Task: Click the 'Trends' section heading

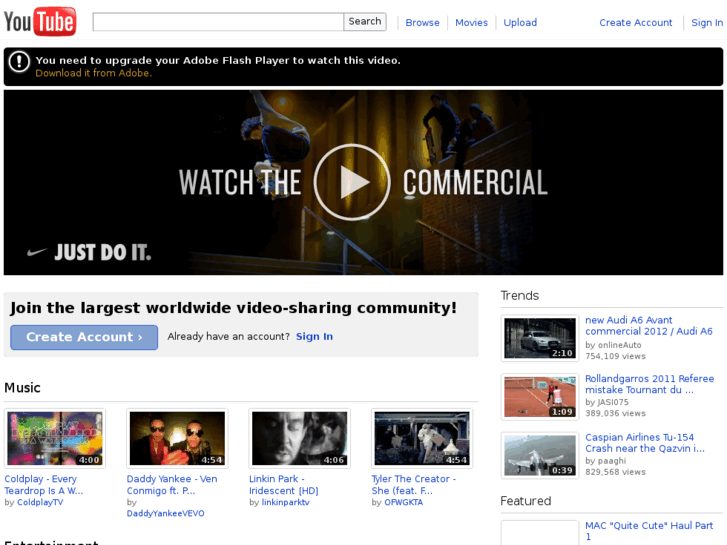Action: coord(519,296)
